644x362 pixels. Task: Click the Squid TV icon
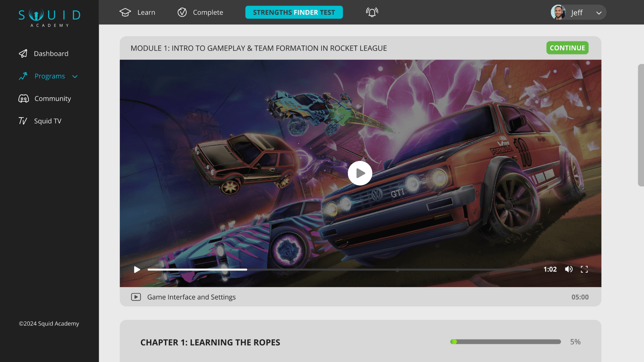(23, 121)
